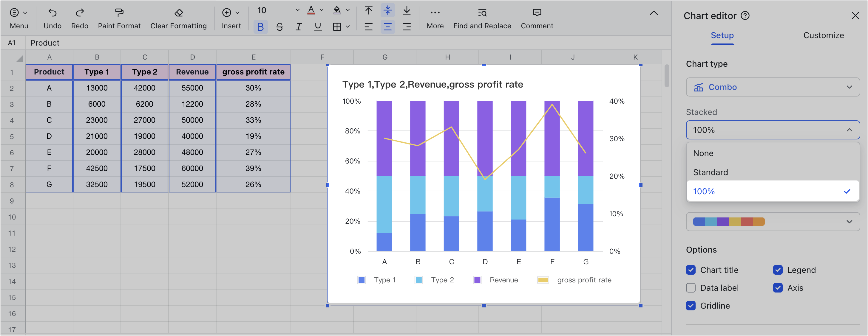
Task: Switch to the Customize tab
Action: [x=823, y=35]
